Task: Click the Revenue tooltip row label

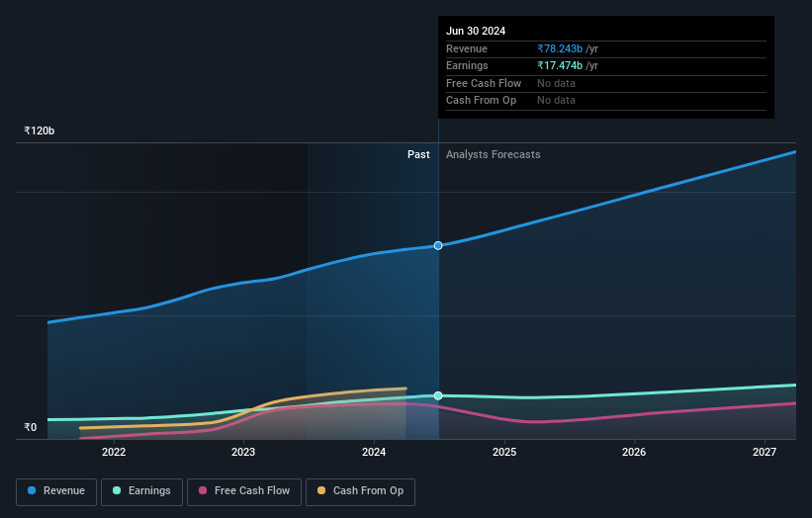Action: pyautogui.click(x=467, y=48)
